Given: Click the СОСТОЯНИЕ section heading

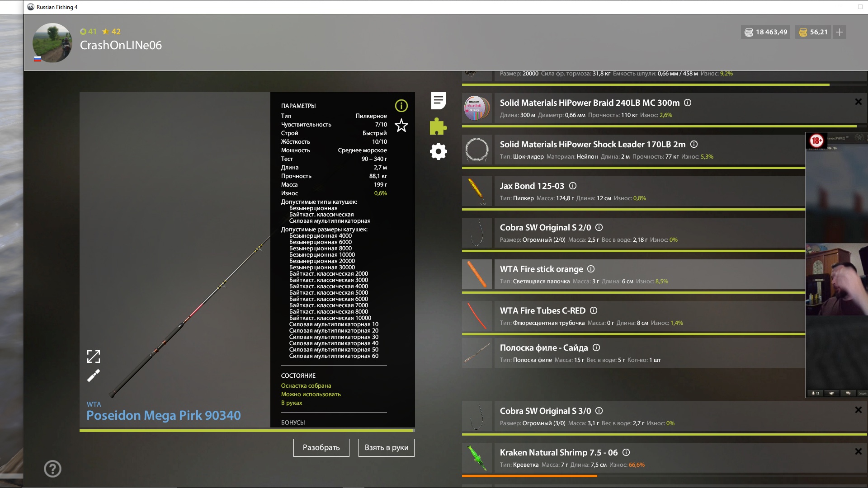Looking at the screenshot, I should click(x=298, y=375).
